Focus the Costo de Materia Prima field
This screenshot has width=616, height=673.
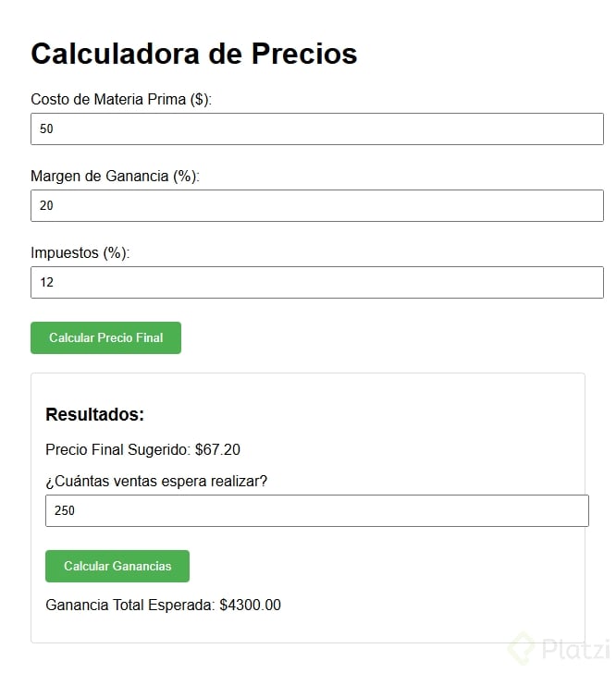point(316,129)
